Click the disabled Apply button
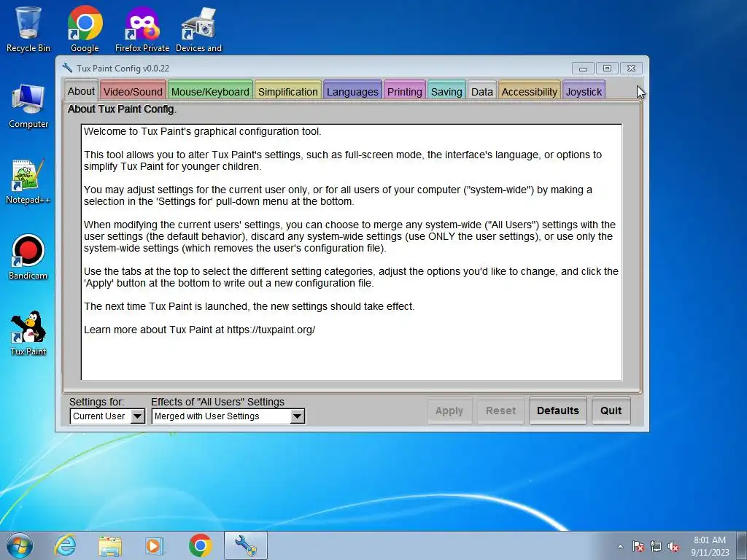 pyautogui.click(x=449, y=411)
